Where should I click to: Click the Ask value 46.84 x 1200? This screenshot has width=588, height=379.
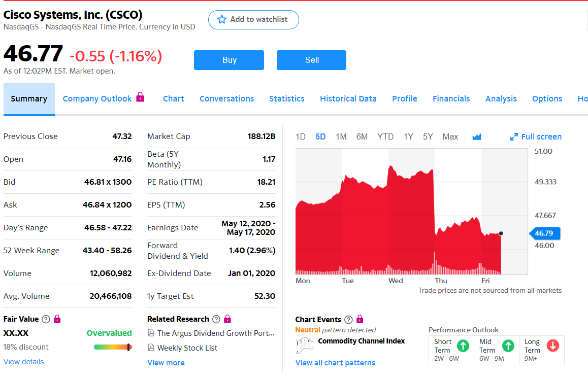pyautogui.click(x=107, y=205)
